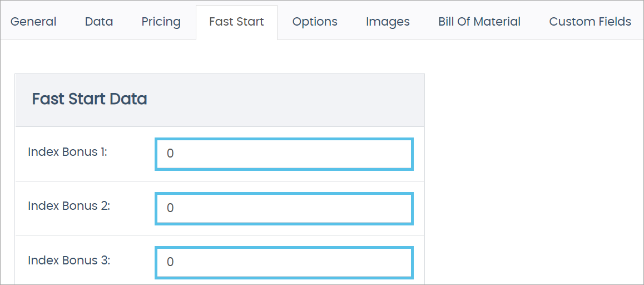
Task: Click the 0 value in Index Bonus 1
Action: coord(170,154)
